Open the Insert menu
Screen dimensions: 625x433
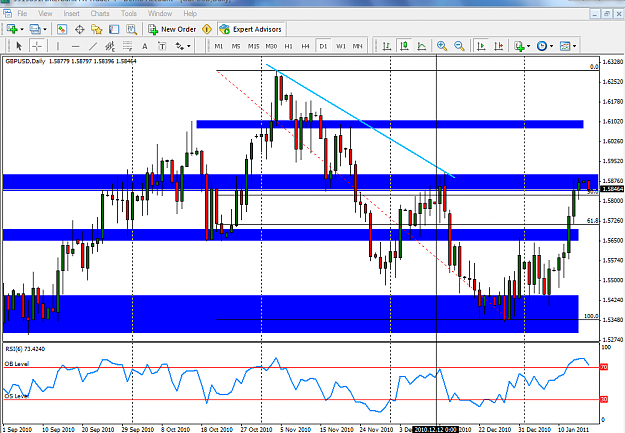tap(71, 14)
